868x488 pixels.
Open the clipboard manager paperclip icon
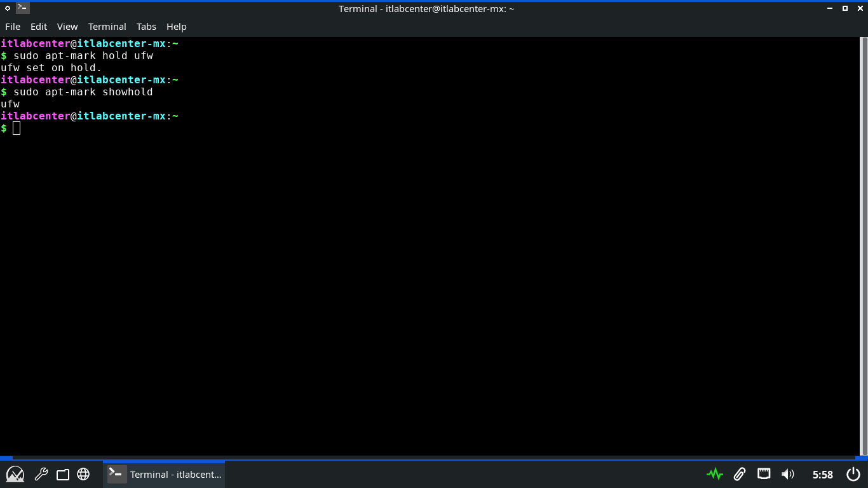click(739, 474)
